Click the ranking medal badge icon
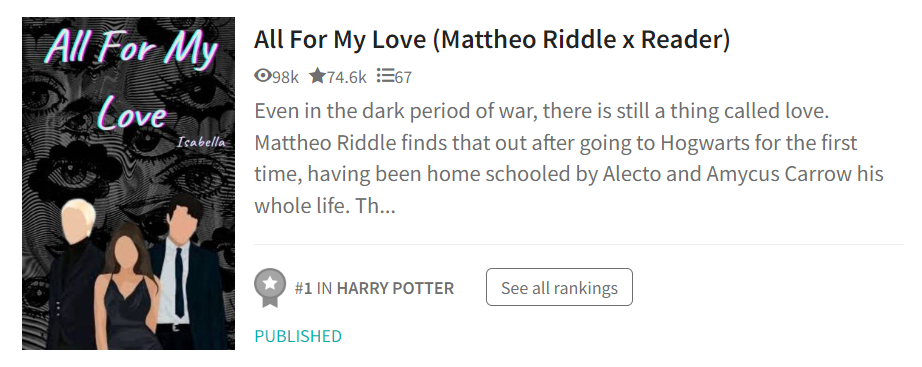This screenshot has width=922, height=367. point(270,288)
